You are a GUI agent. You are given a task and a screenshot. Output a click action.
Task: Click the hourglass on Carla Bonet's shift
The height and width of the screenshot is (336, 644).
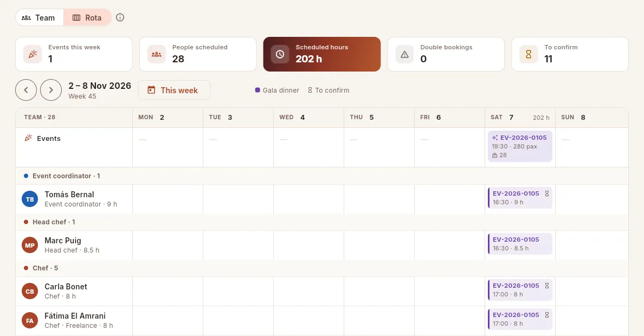pos(546,286)
